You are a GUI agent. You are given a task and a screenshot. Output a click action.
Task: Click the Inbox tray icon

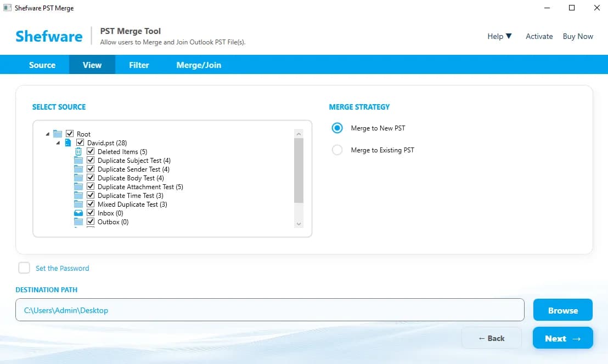click(x=78, y=213)
